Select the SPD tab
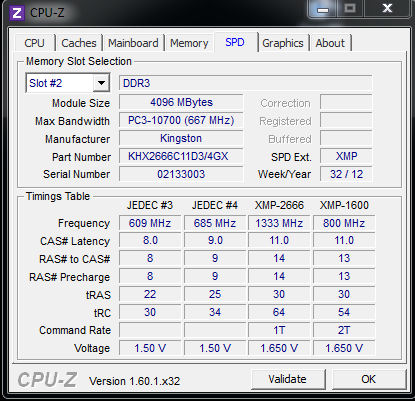The width and height of the screenshot is (415, 401). point(235,42)
